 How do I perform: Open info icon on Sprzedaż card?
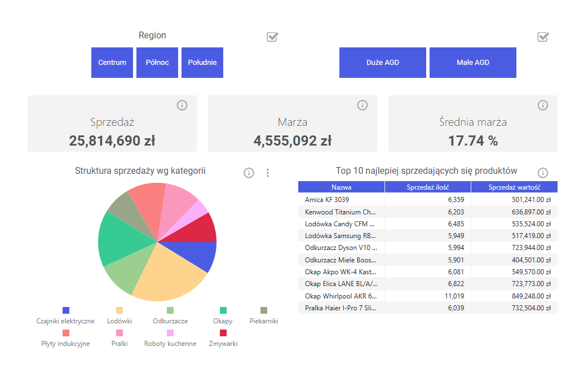(x=182, y=105)
